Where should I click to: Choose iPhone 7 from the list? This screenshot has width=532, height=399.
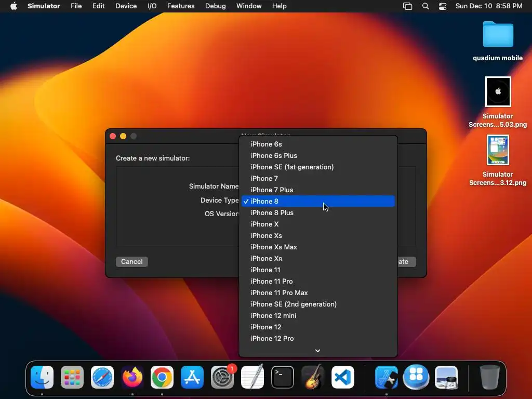coord(318,179)
